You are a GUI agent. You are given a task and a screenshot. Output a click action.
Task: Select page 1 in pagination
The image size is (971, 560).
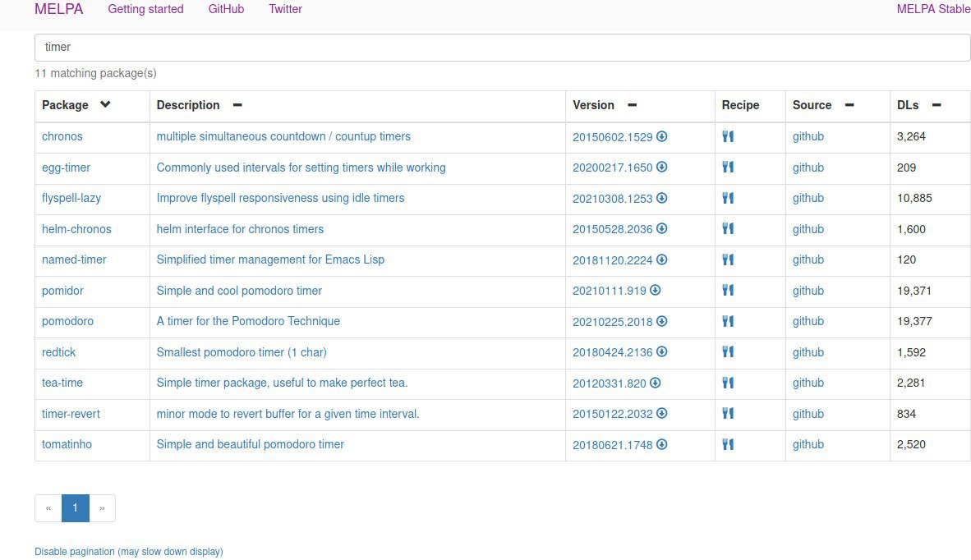[76, 508]
